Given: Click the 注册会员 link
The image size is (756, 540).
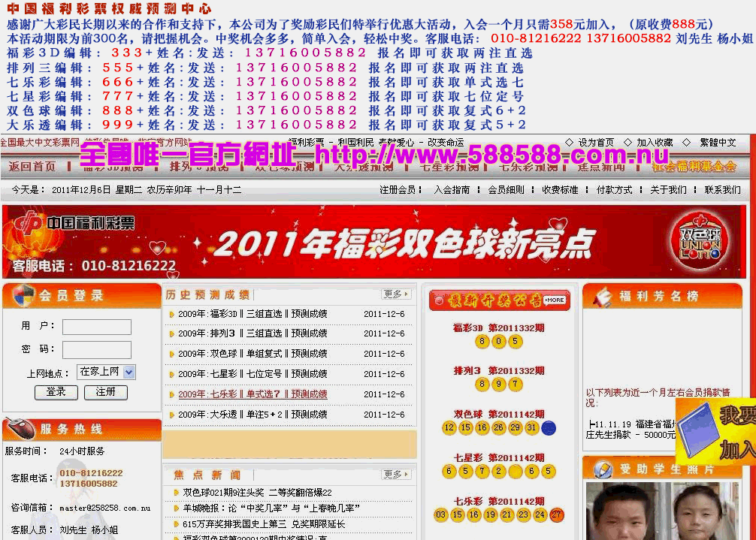Looking at the screenshot, I should [398, 190].
